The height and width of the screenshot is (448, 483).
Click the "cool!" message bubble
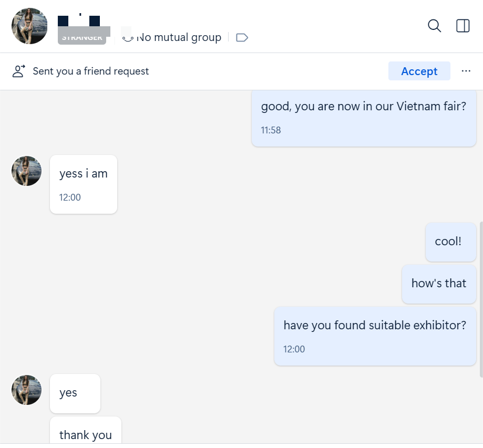pos(448,242)
